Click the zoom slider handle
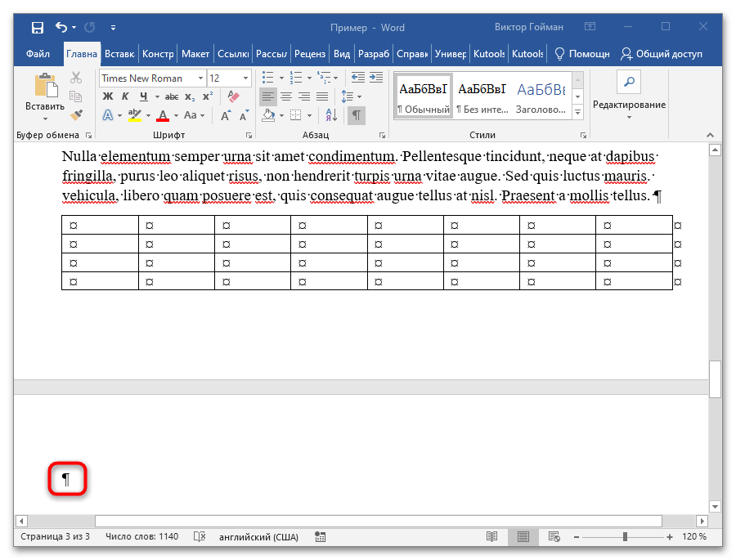Image resolution: width=736 pixels, height=560 pixels. point(625,537)
